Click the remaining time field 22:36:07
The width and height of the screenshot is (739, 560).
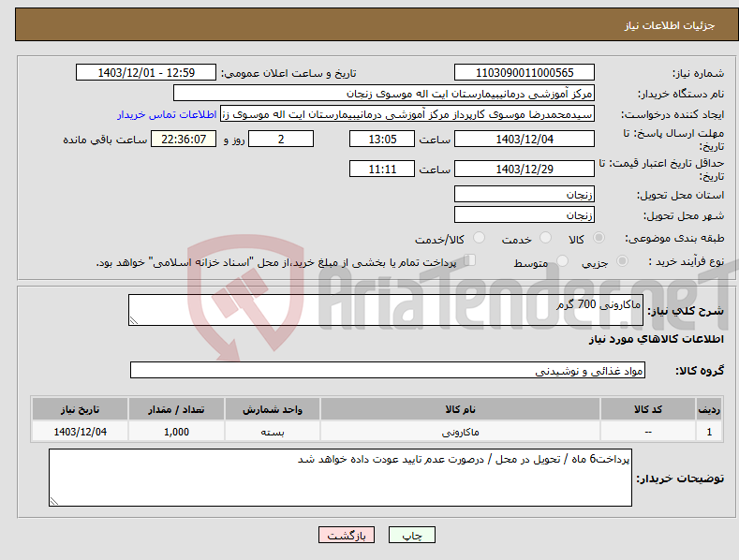tap(184, 139)
